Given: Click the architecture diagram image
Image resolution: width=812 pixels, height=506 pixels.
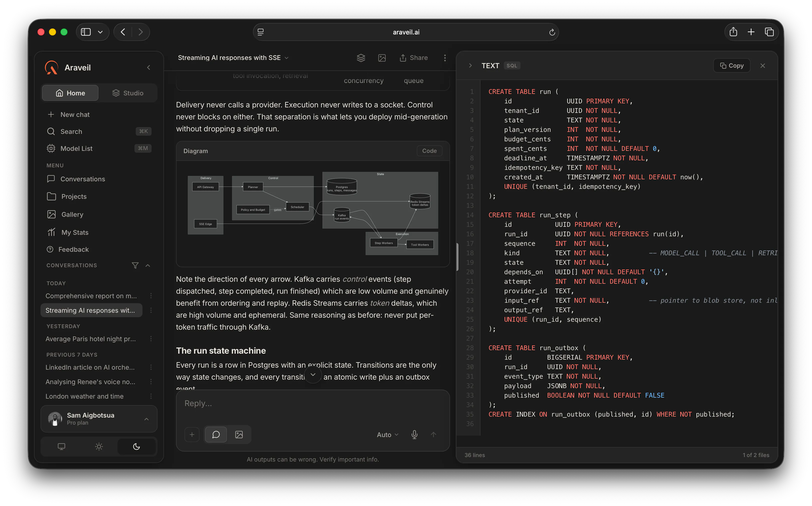Looking at the screenshot, I should coord(313,214).
